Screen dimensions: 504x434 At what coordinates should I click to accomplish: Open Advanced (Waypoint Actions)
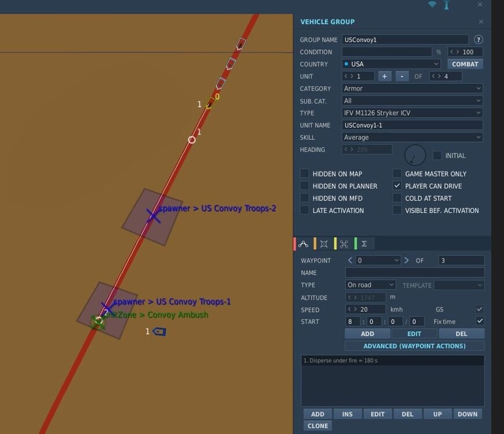click(414, 346)
